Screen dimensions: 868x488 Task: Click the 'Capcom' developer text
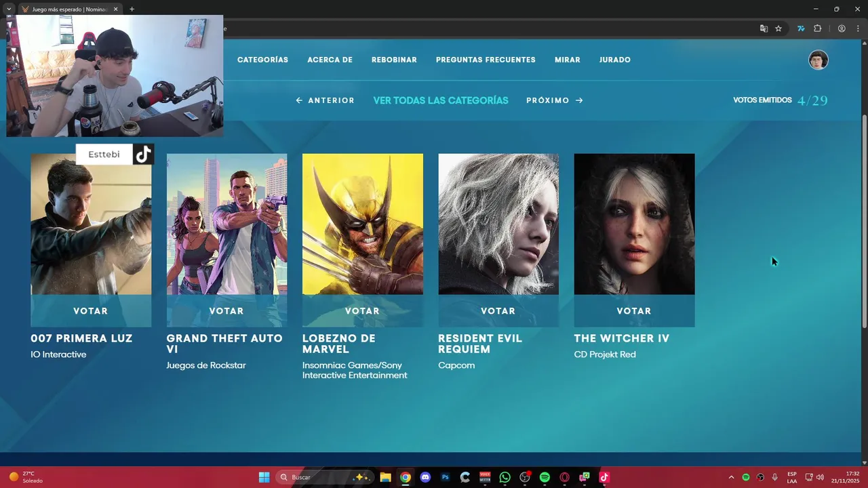[456, 365]
